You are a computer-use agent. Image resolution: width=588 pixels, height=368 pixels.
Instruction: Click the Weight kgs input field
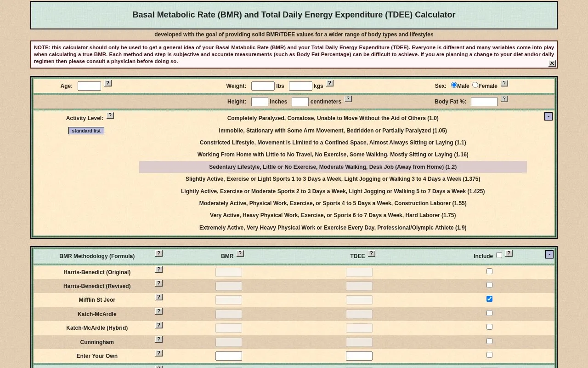click(x=300, y=86)
